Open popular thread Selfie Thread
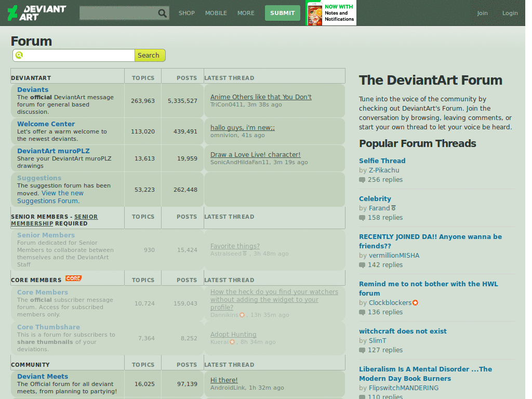 point(382,161)
